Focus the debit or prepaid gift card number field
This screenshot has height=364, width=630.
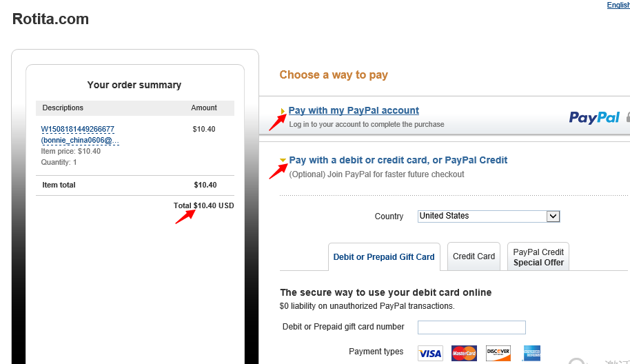tap(471, 327)
